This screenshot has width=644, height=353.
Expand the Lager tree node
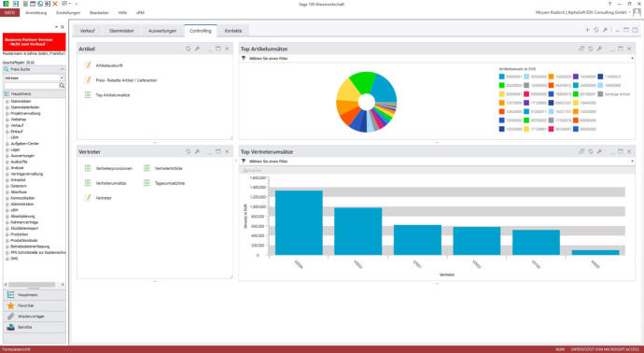click(x=7, y=149)
